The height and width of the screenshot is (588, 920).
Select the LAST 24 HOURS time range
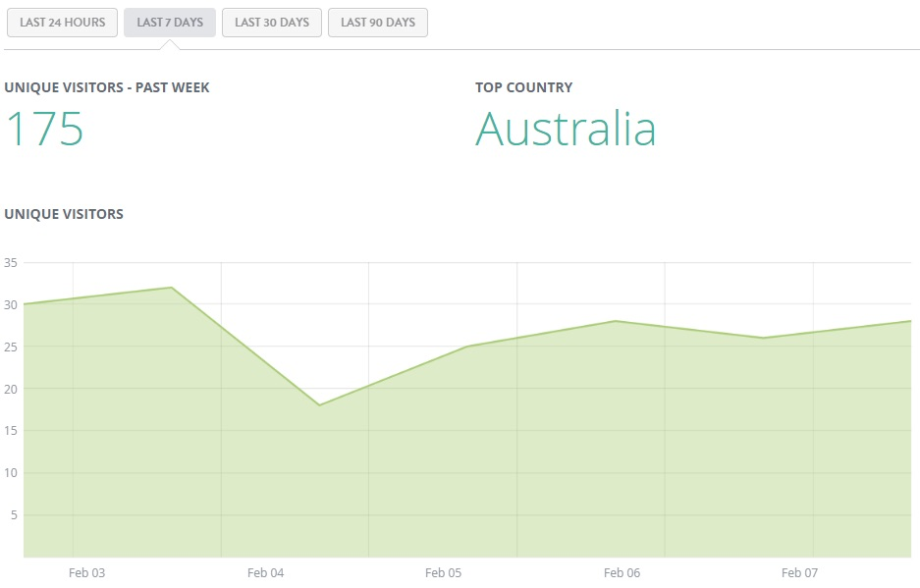(62, 23)
